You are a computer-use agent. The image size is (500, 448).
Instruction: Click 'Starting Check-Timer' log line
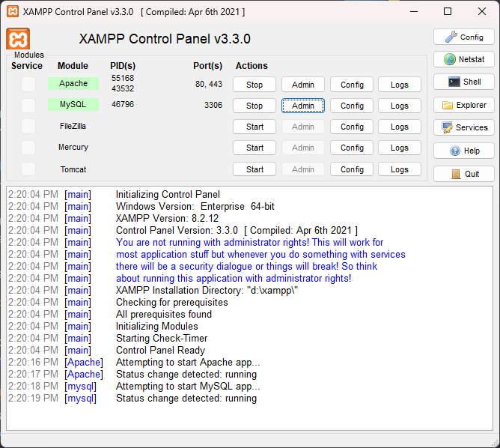162,338
